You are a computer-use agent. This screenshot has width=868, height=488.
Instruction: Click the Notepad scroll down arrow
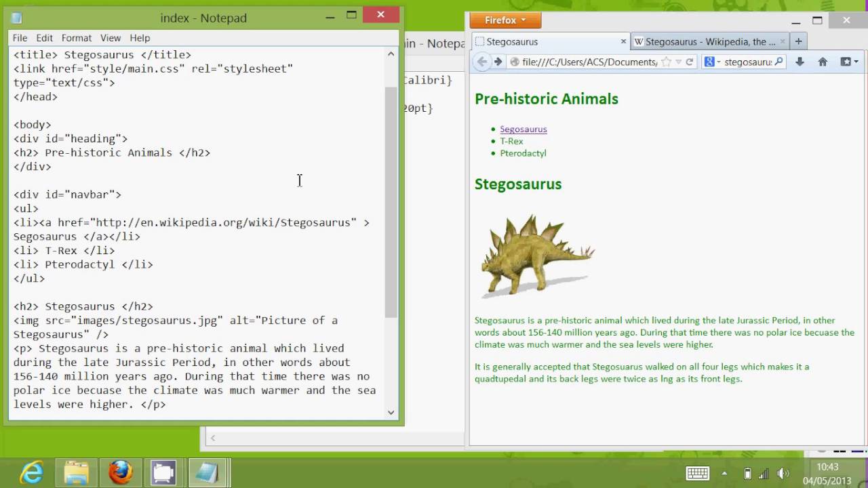pyautogui.click(x=391, y=412)
